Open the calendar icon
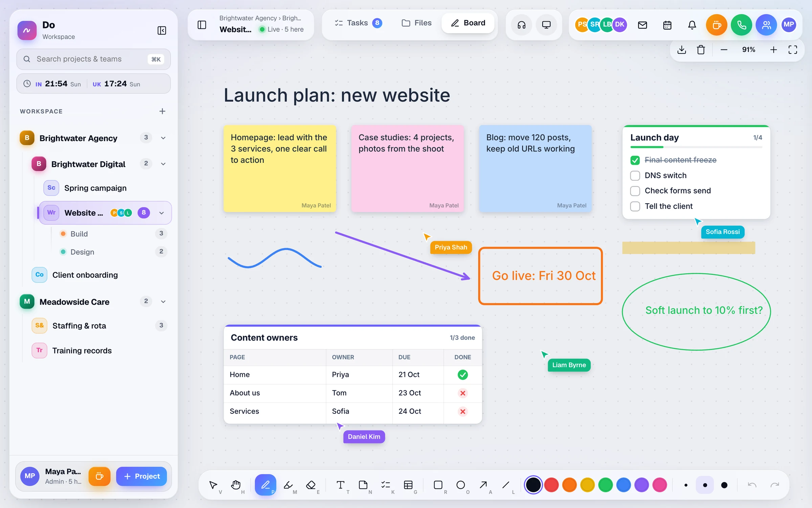The height and width of the screenshot is (508, 812). click(x=667, y=25)
